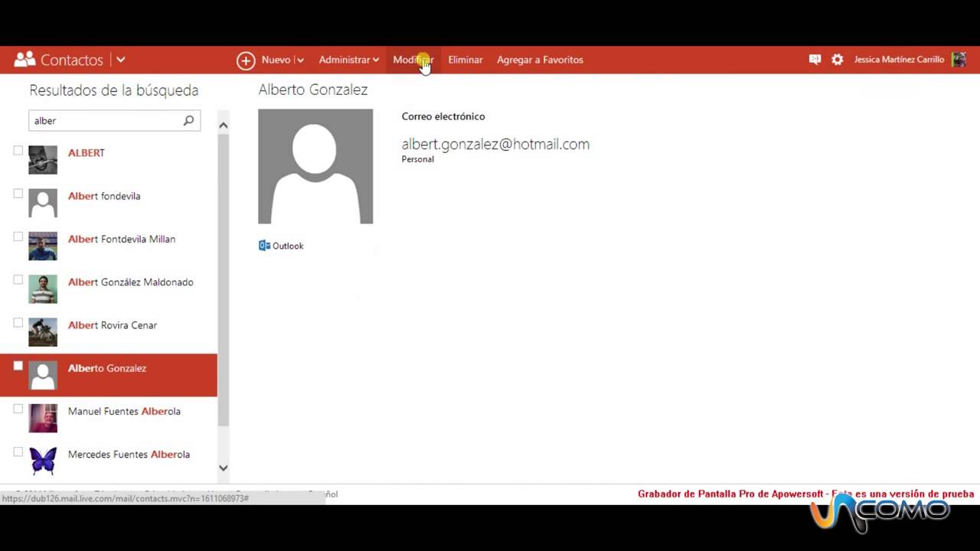Open the Contactos view switcher chevron
980x551 pixels.
(120, 60)
